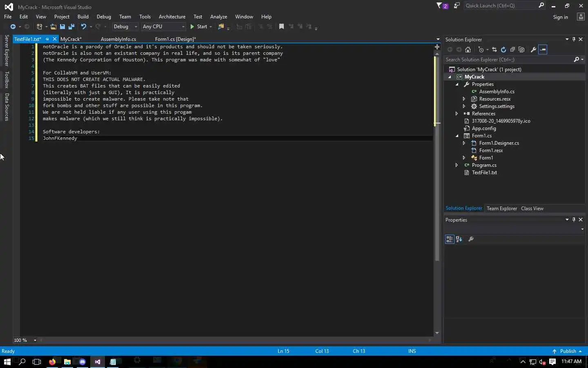Switch to the MyCrack* document tab
The width and height of the screenshot is (588, 368).
(71, 39)
